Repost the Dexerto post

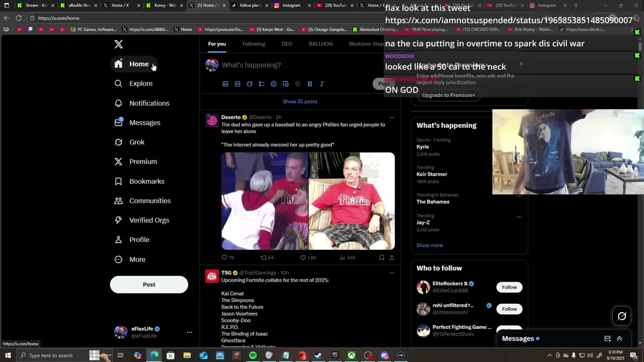(267, 257)
